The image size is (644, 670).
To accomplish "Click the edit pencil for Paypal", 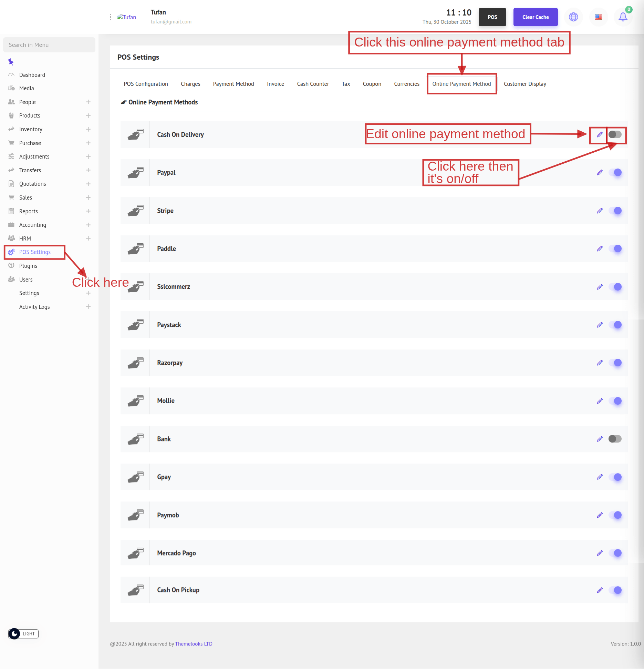I will point(600,173).
